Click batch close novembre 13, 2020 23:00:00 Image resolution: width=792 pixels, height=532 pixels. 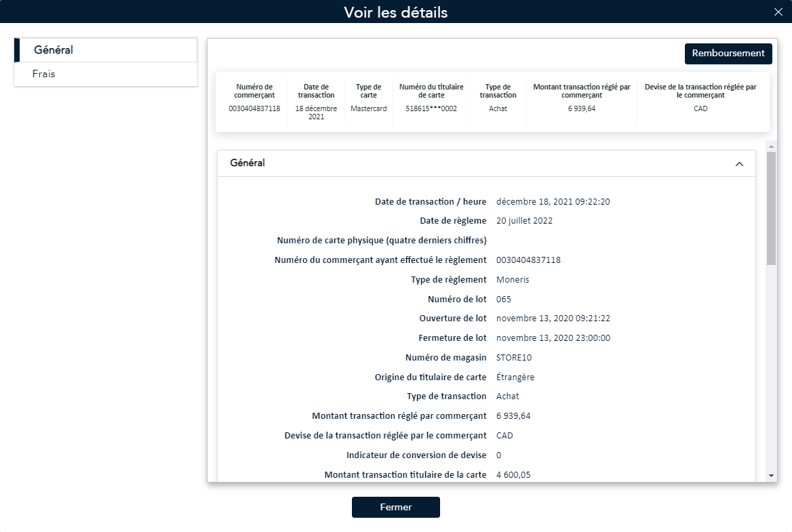pos(553,338)
